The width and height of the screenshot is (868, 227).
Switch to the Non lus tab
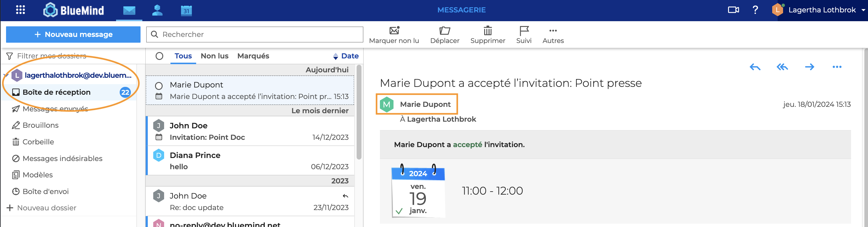click(x=214, y=56)
